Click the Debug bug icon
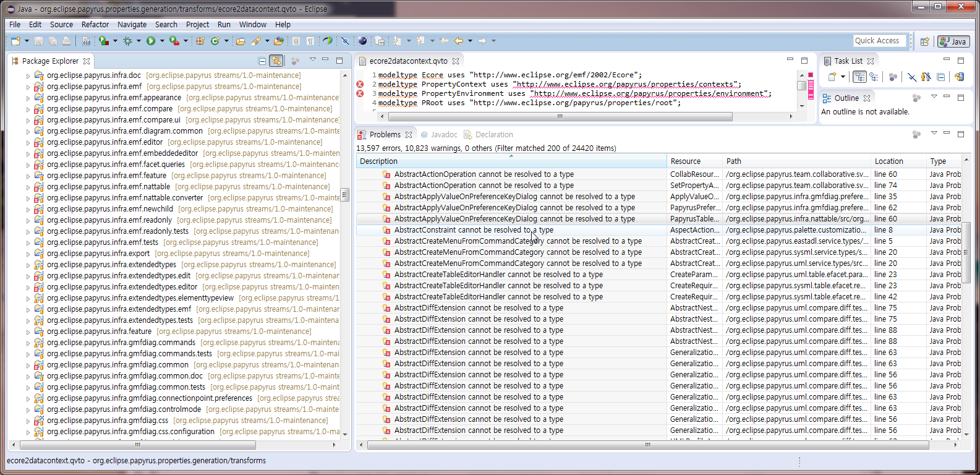The image size is (980, 475). pos(127,41)
